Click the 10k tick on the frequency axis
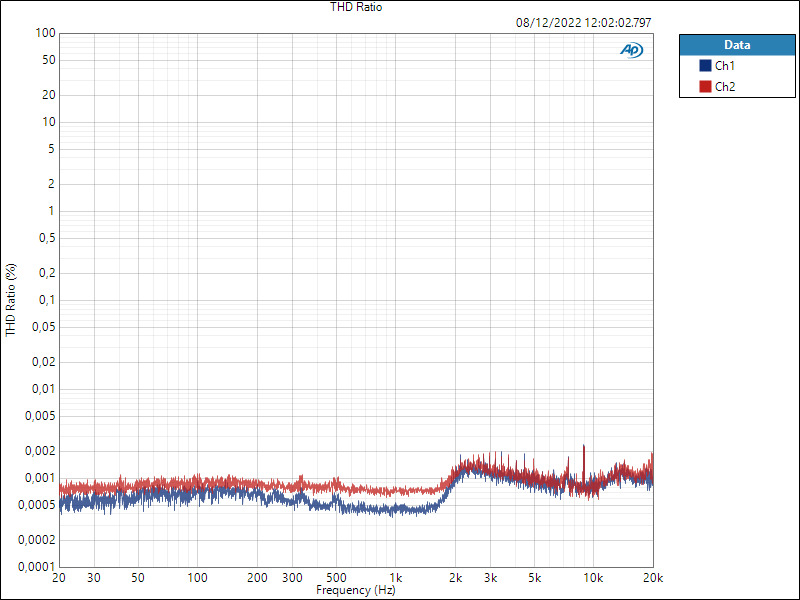The image size is (800, 600). pos(593,578)
